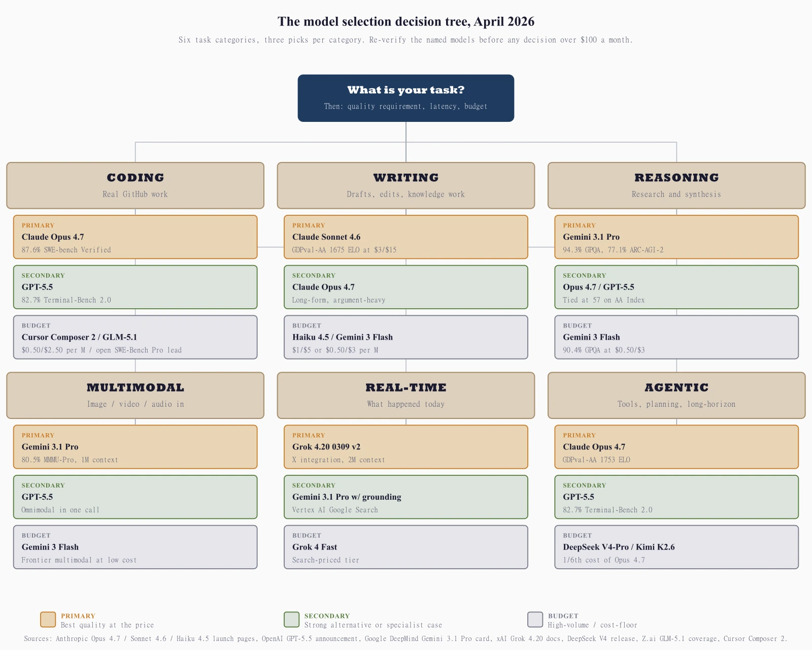Click 'Strong alternative or specialist case' legend text
Image resolution: width=812 pixels, height=650 pixels.
(x=373, y=625)
